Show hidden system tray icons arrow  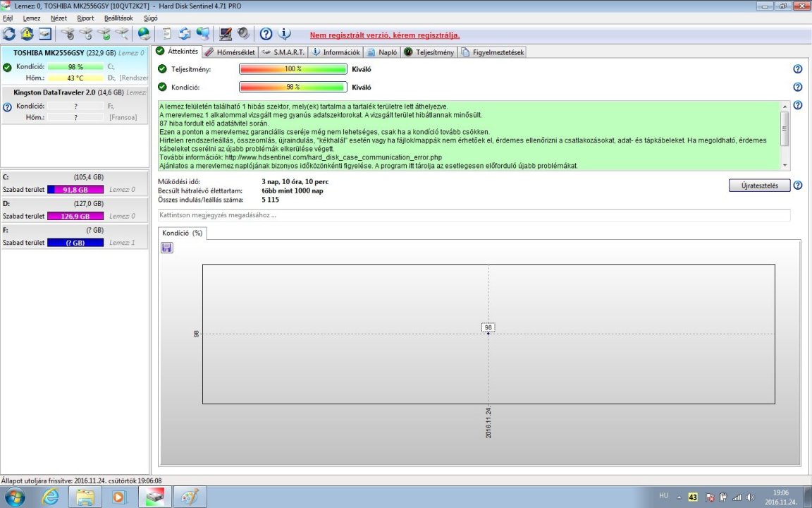pos(679,497)
